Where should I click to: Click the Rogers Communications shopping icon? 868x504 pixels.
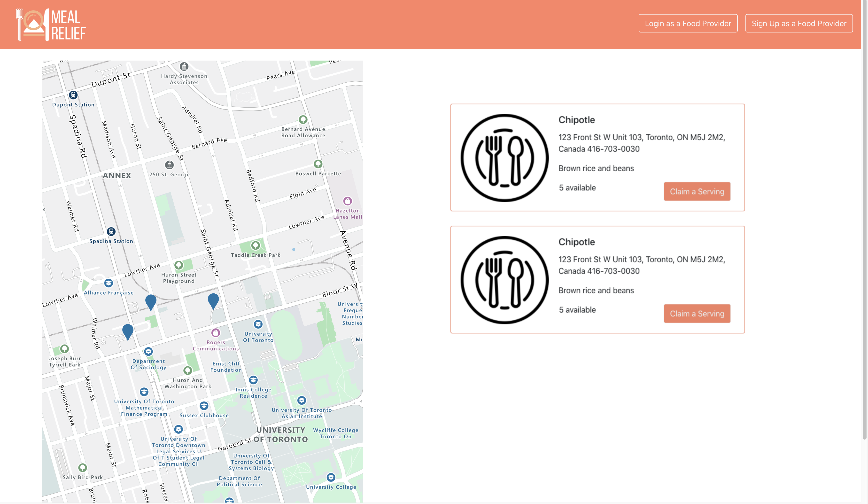216,333
